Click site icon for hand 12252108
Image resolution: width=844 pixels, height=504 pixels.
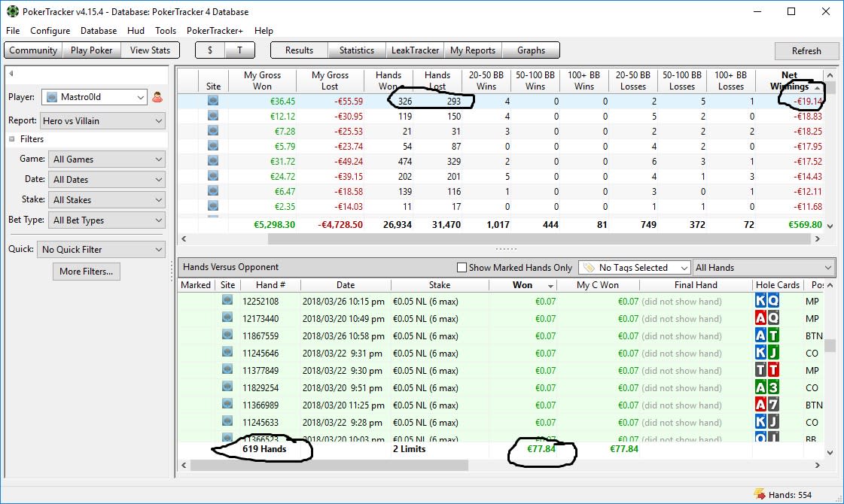click(x=227, y=300)
